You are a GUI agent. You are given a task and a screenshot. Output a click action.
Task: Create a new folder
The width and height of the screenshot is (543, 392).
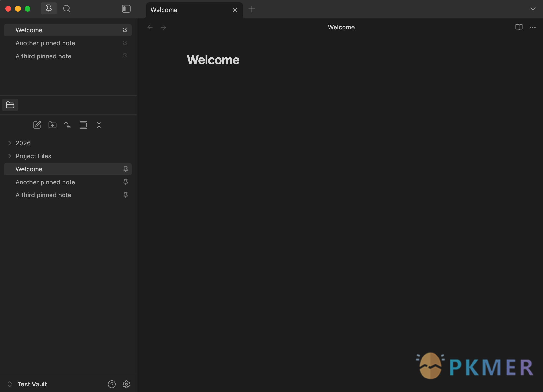click(52, 125)
